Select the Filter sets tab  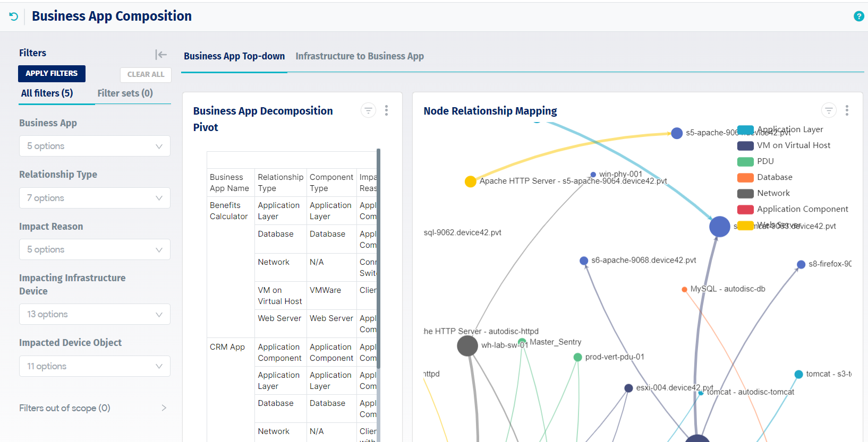[x=125, y=93]
